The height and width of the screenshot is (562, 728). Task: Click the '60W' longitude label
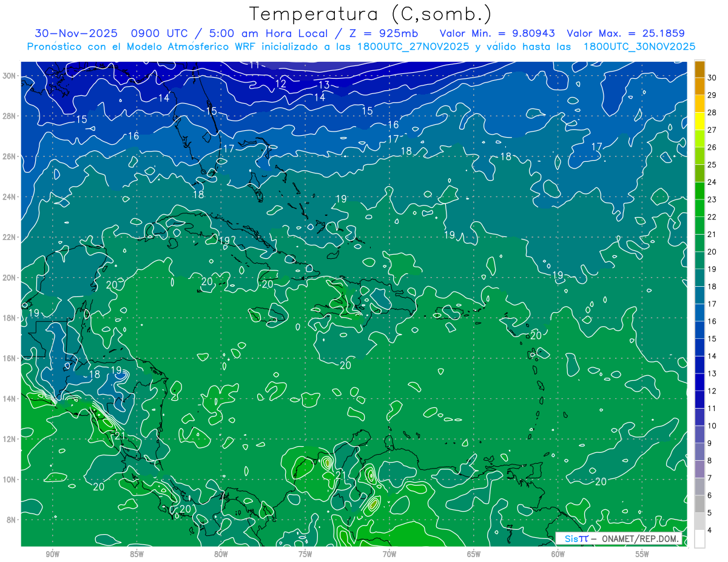(x=558, y=554)
